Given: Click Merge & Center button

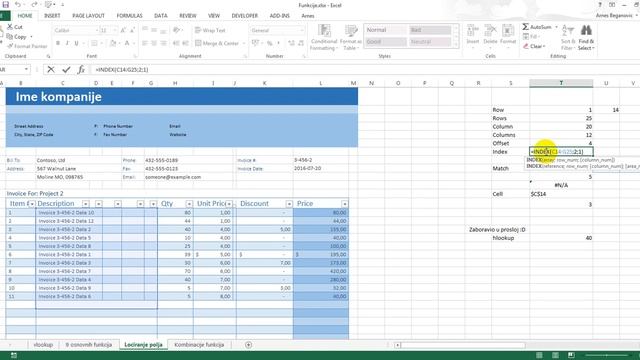Looking at the screenshot, I should pyautogui.click(x=217, y=43).
